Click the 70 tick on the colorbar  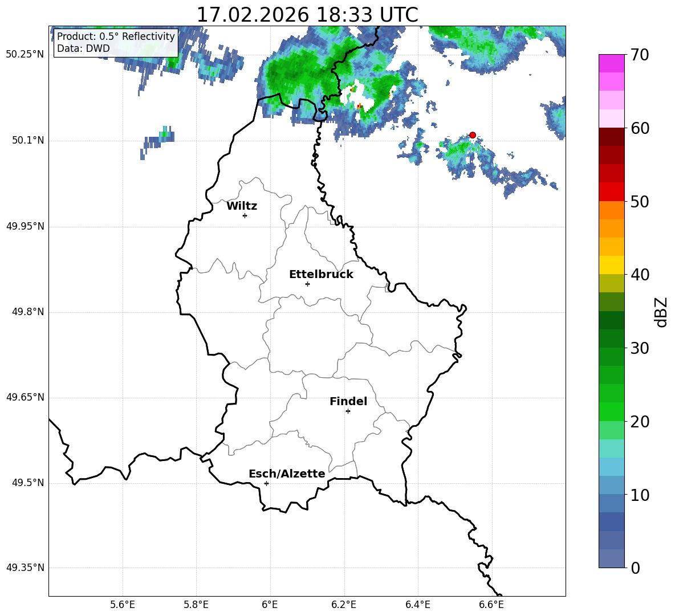pos(640,55)
